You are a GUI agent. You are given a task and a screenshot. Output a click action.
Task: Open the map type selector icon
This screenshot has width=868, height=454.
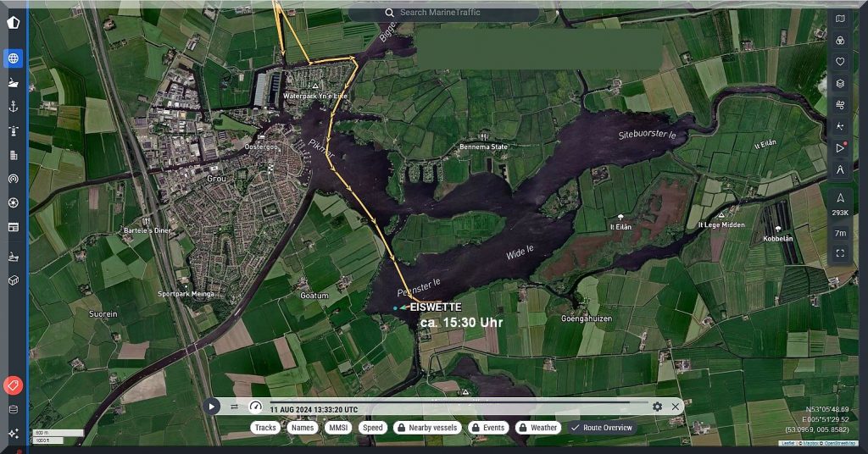[x=840, y=19]
